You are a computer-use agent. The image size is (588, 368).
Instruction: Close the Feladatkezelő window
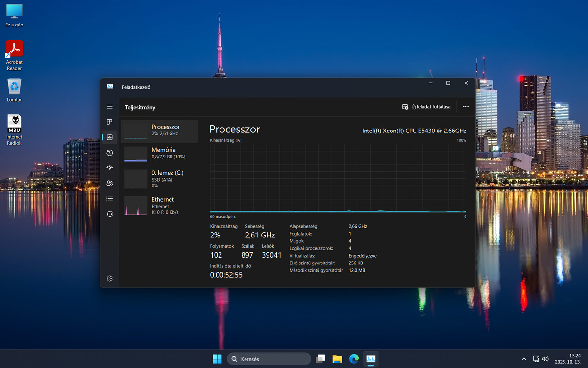pyautogui.click(x=466, y=83)
